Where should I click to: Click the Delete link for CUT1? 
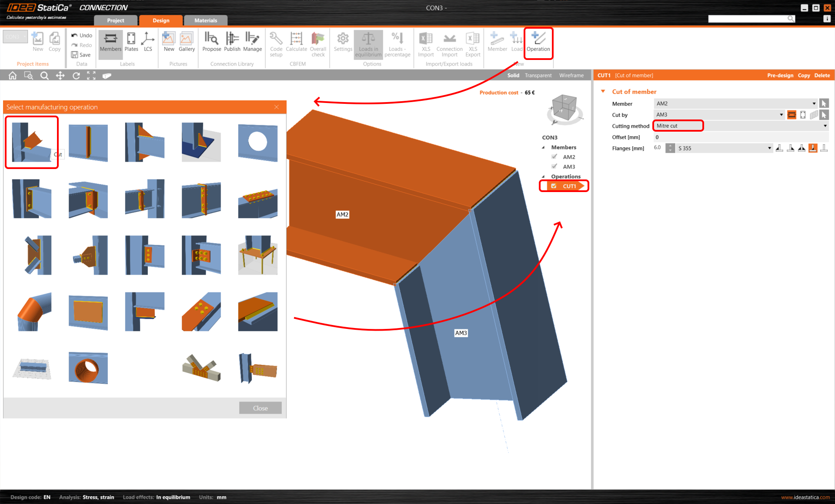click(x=822, y=75)
